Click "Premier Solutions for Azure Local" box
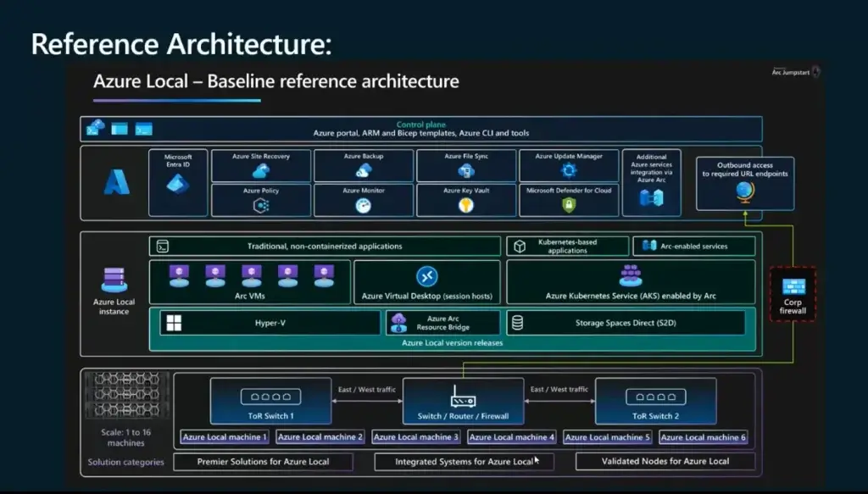This screenshot has width=868, height=494. click(263, 461)
